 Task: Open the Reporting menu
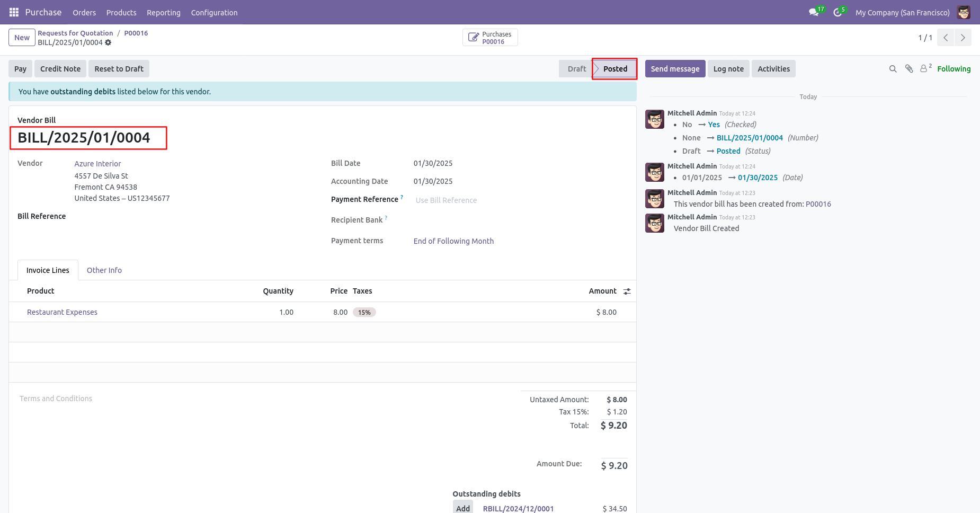(x=164, y=12)
